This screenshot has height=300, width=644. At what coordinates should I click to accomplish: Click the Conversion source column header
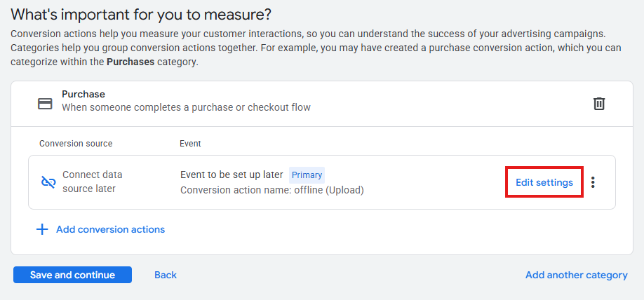(x=76, y=144)
